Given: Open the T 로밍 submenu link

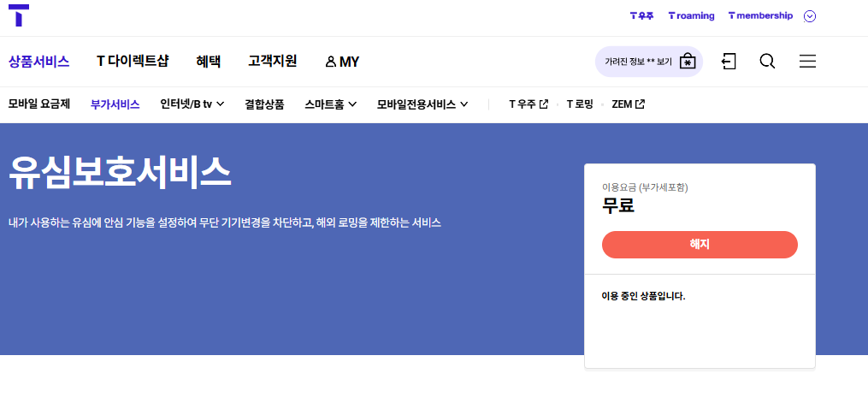Looking at the screenshot, I should click(x=580, y=104).
